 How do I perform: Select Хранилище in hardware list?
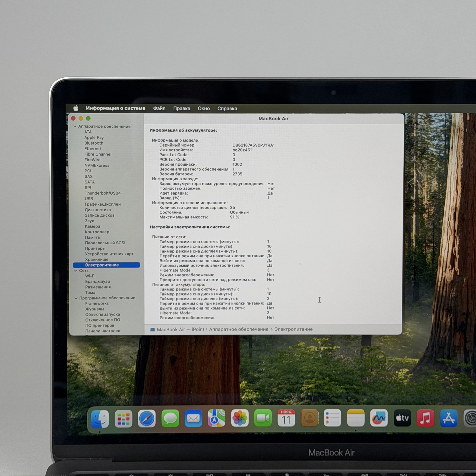[x=97, y=259]
